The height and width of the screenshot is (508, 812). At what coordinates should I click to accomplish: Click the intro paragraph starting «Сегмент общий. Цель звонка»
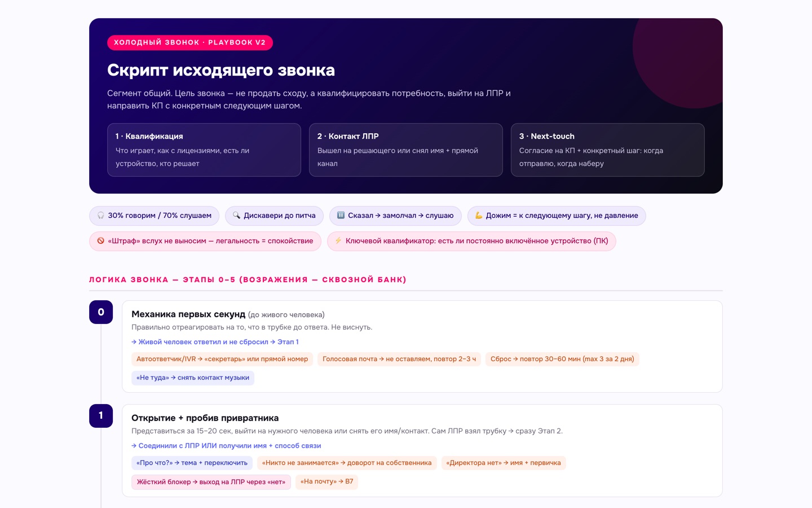tap(309, 99)
